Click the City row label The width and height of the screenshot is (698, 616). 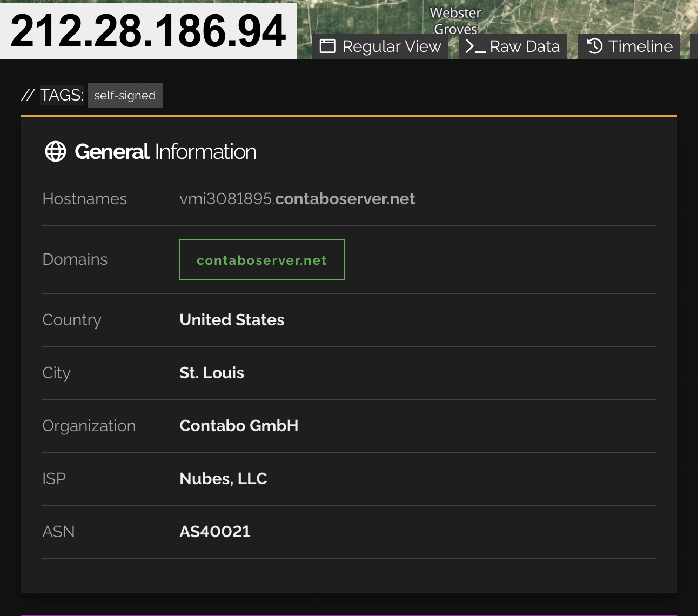(56, 373)
